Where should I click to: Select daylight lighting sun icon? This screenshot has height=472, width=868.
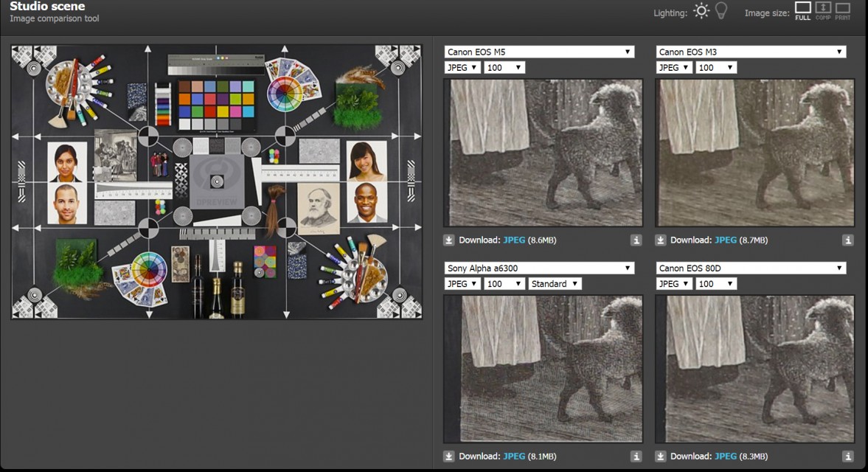[x=701, y=11]
